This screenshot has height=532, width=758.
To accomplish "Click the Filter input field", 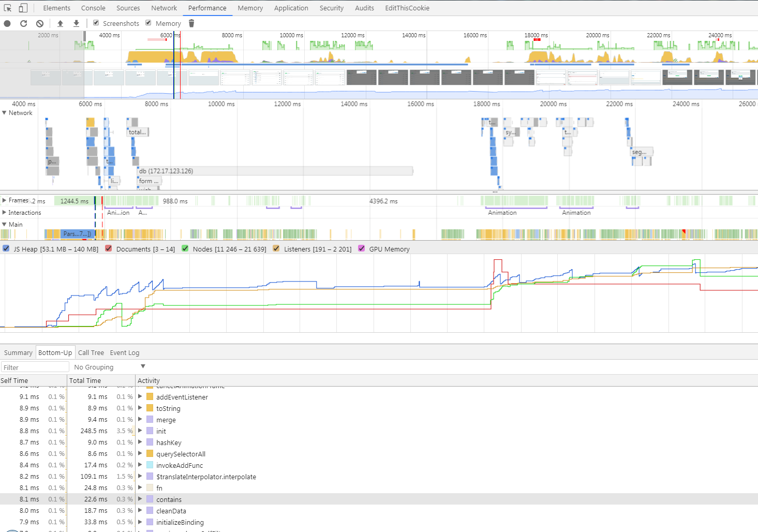I will [x=35, y=367].
